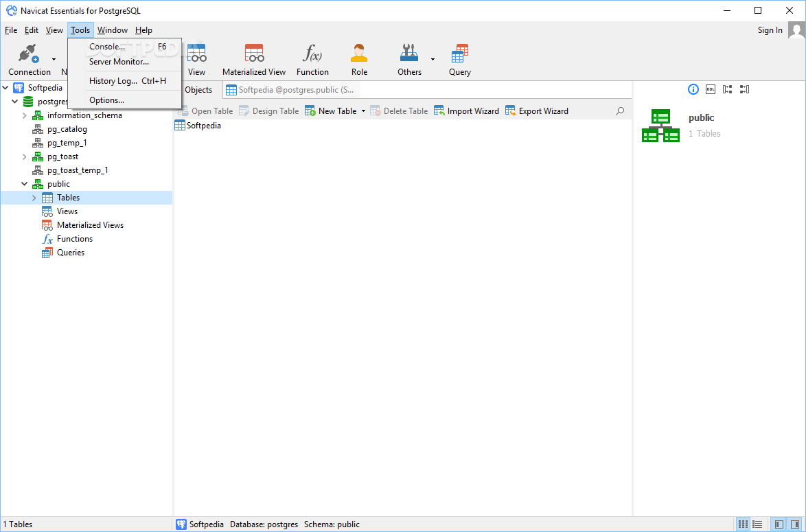The height and width of the screenshot is (532, 806).
Task: Open the New Table dropdown arrow
Action: [363, 111]
